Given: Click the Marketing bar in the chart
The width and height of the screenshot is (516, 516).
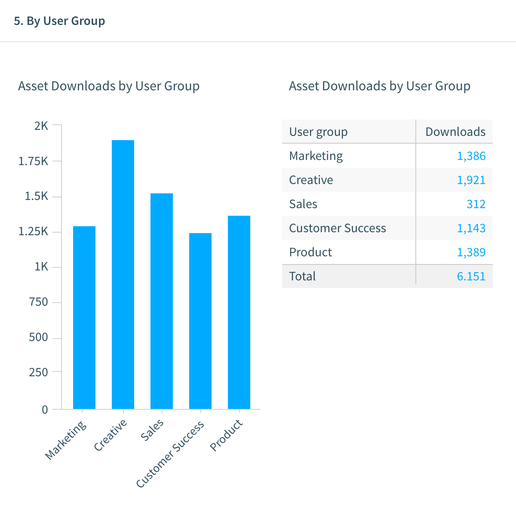Looking at the screenshot, I should pos(84,317).
